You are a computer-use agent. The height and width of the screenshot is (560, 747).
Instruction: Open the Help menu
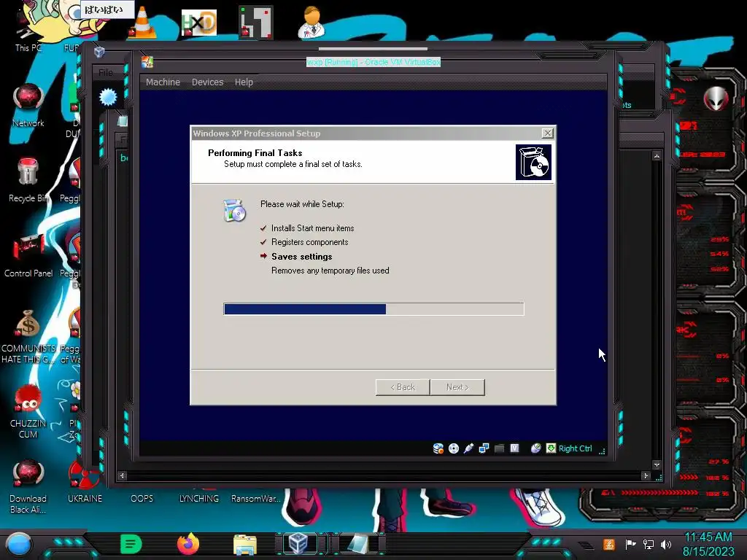point(244,82)
